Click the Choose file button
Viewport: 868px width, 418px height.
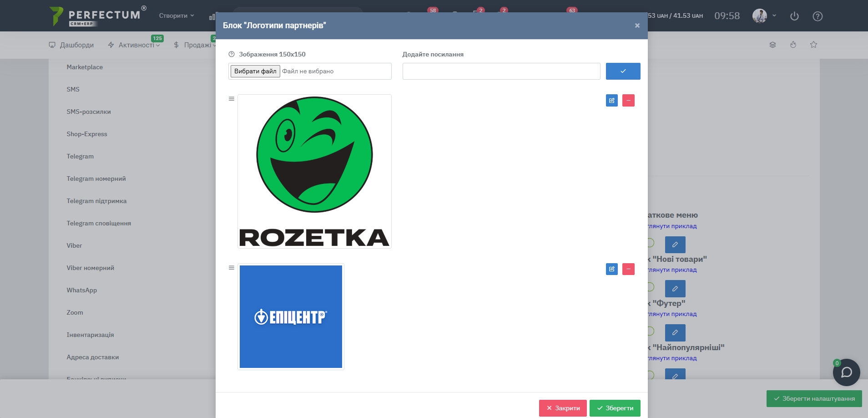tap(255, 71)
